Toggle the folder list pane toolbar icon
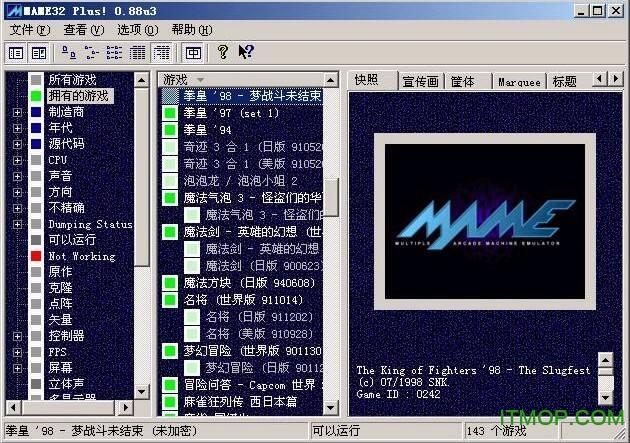 [16, 53]
